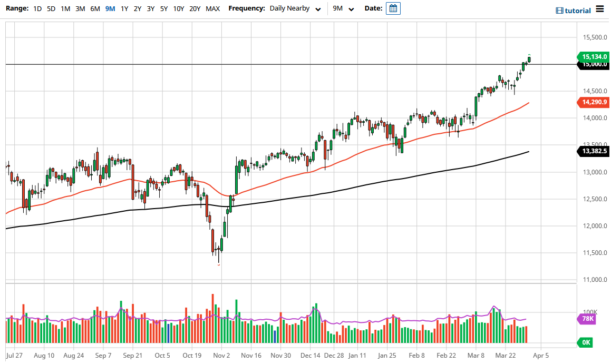
Task: Click the red 14,290.9 moving average label
Action: 594,102
